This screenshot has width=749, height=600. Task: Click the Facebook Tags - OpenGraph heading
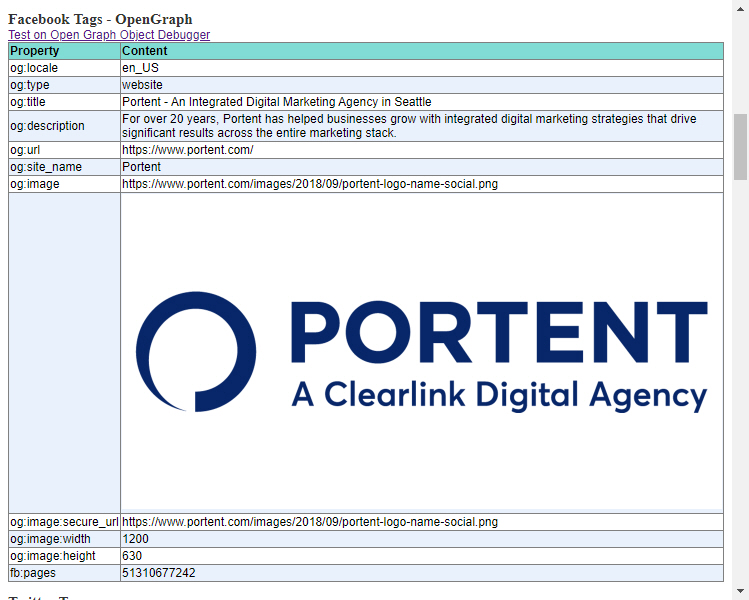click(x=100, y=20)
